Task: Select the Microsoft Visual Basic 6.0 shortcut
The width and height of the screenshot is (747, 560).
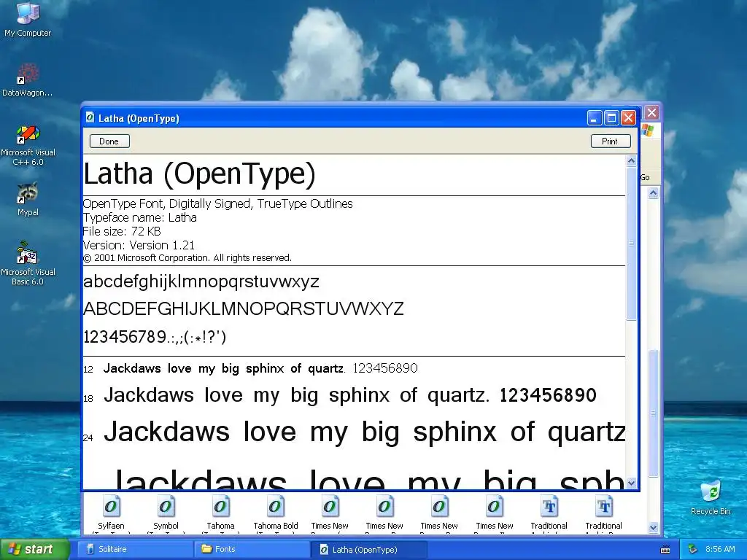Action: click(28, 262)
